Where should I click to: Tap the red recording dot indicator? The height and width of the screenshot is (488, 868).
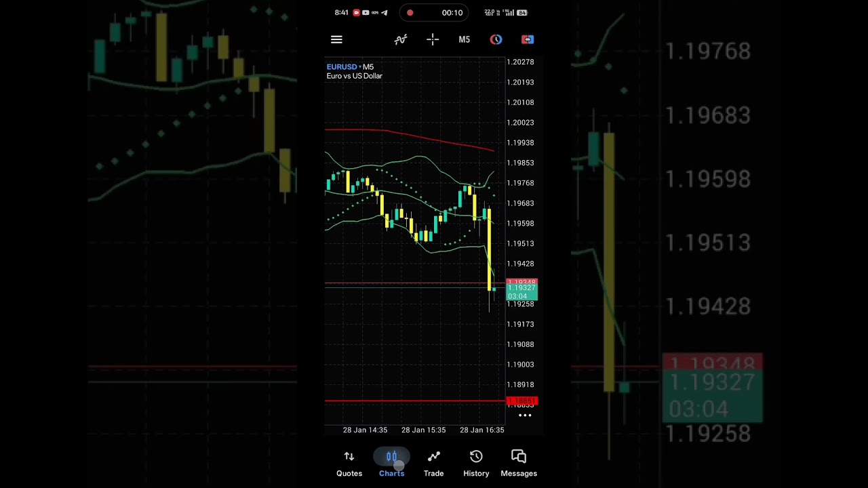tap(410, 12)
